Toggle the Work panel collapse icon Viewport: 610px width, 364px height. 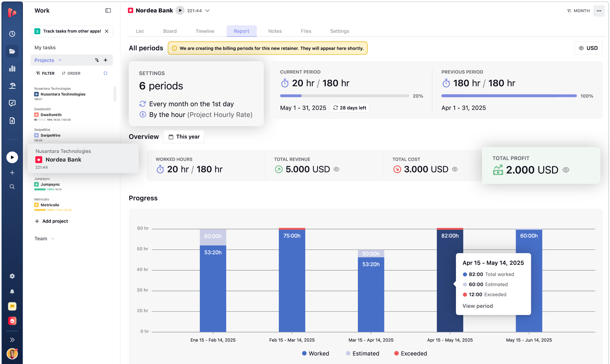108,10
